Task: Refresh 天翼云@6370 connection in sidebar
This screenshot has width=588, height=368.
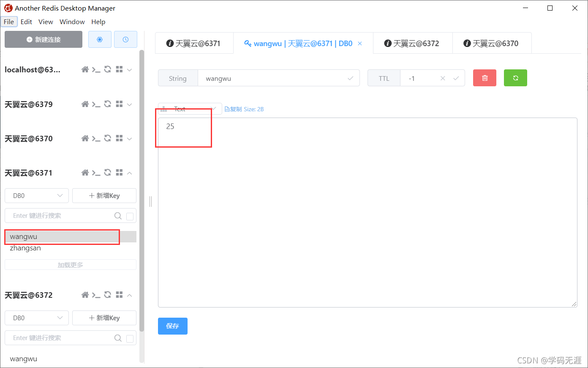Action: pos(108,138)
